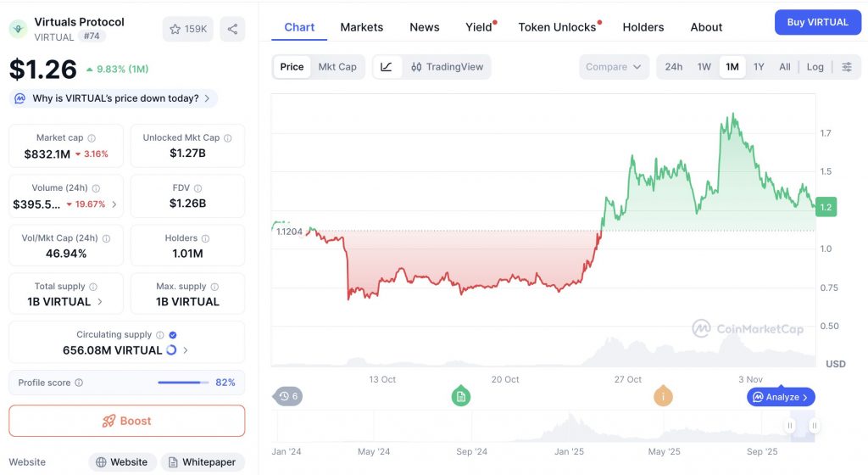Click the #74 rank badge
The height and width of the screenshot is (475, 868).
[92, 36]
